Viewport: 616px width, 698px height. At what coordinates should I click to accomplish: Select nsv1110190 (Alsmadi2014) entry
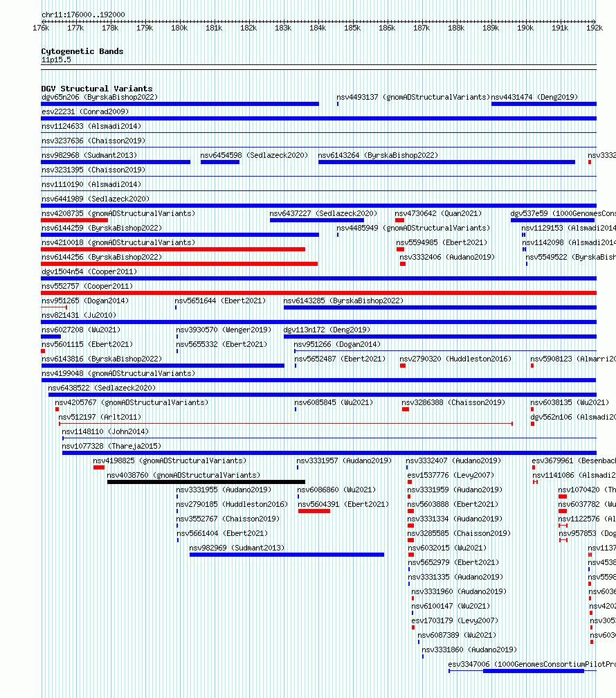[91, 184]
